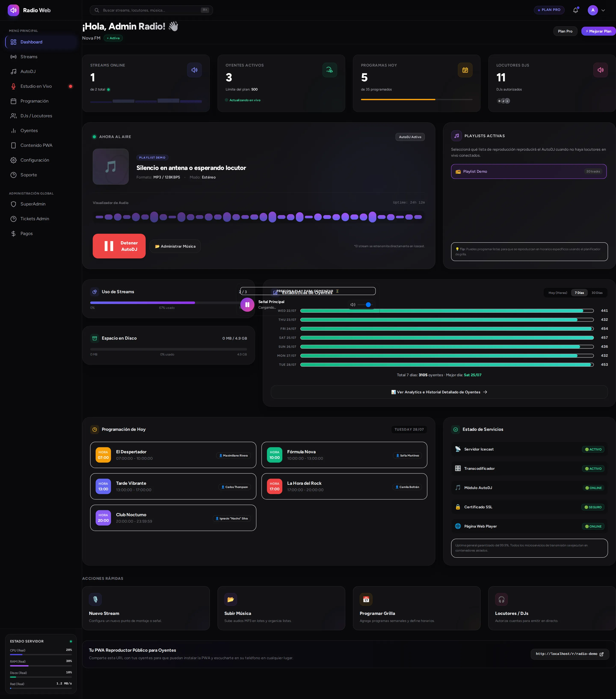Viewport: 616px width, 699px height.
Task: Switch statistics to 7 Días tab
Action: point(579,293)
